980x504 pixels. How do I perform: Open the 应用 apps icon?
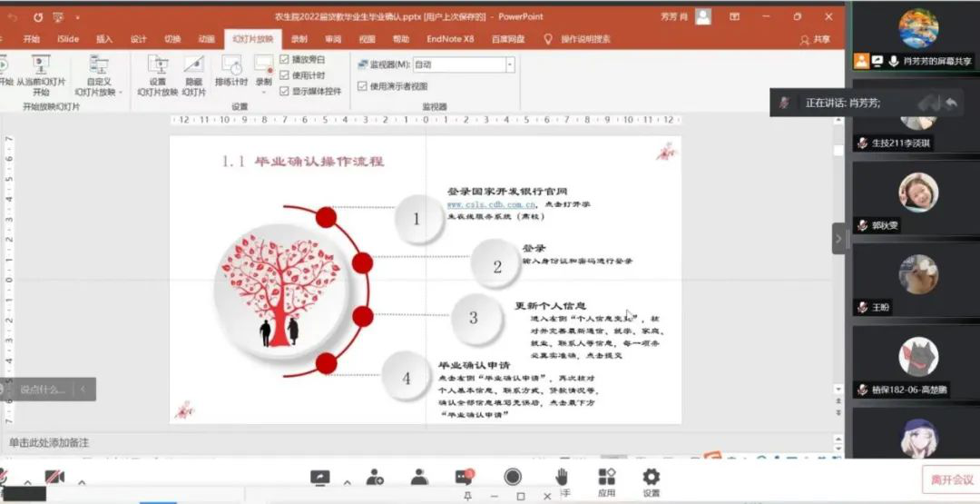coord(606,477)
